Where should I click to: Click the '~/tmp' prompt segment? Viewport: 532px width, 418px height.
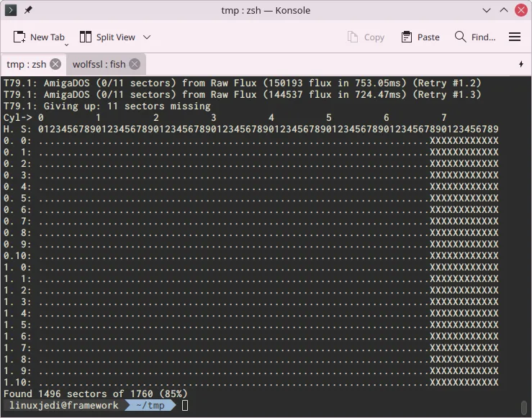150,405
